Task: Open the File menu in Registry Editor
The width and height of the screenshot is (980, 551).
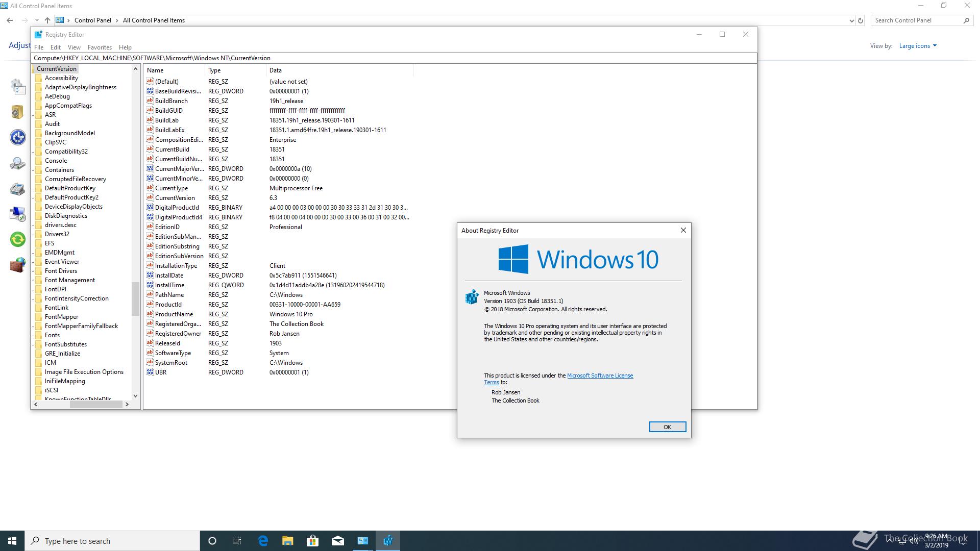Action: (39, 47)
